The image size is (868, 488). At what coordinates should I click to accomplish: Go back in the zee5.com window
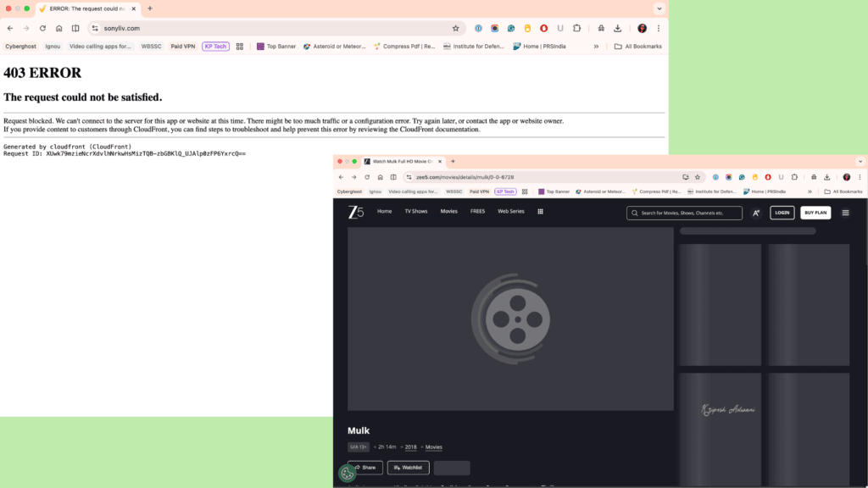pyautogui.click(x=341, y=177)
